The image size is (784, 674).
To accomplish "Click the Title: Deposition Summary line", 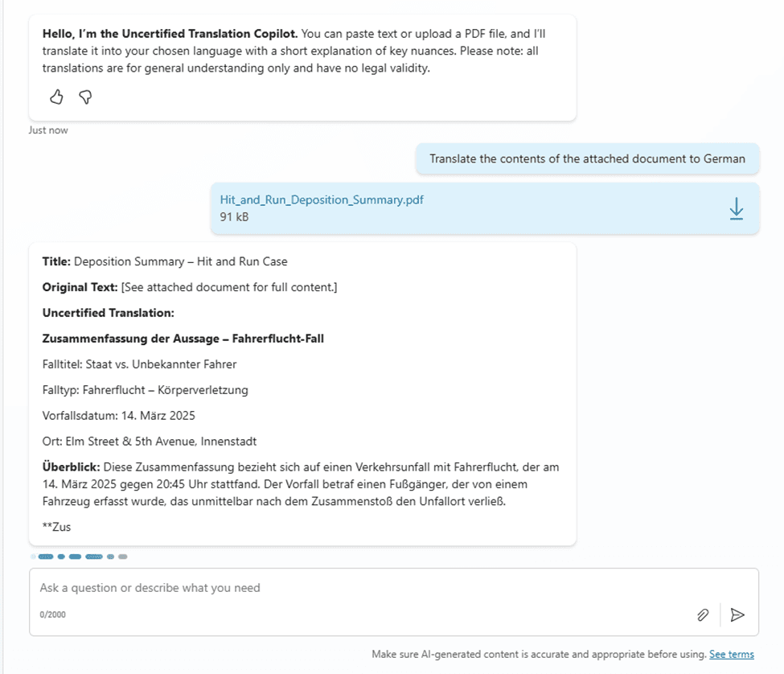I will [x=165, y=261].
